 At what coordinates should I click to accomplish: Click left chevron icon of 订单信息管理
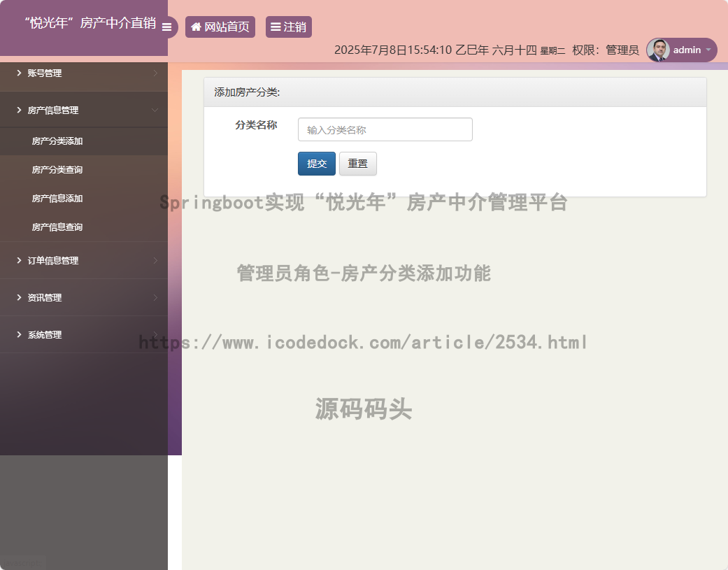click(x=19, y=260)
